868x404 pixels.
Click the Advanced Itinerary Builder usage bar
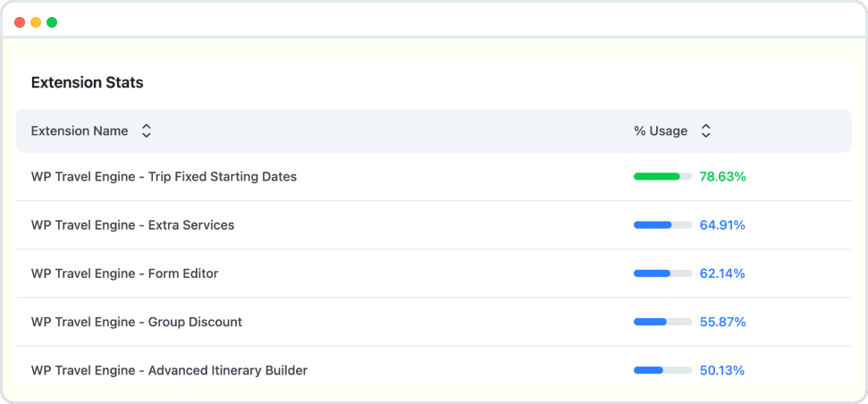click(662, 370)
